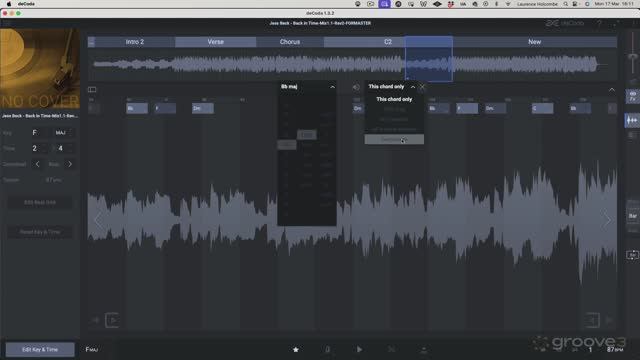Open Spotlight search in menu bar
The image size is (640, 360).
click(x=566, y=4)
